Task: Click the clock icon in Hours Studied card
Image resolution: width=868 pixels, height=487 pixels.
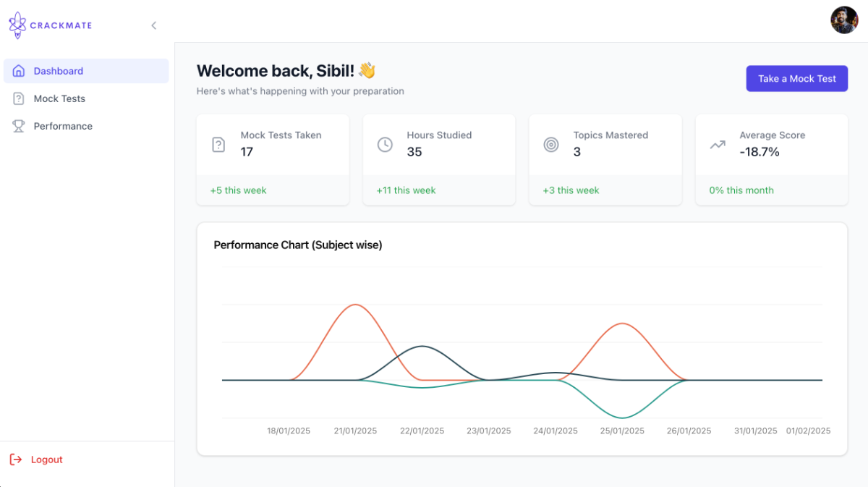Action: click(385, 145)
